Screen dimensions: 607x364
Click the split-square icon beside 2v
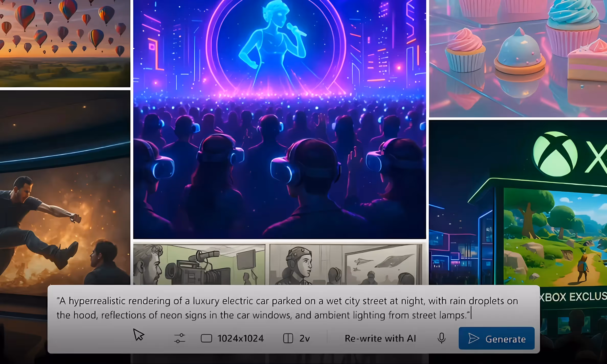click(288, 338)
